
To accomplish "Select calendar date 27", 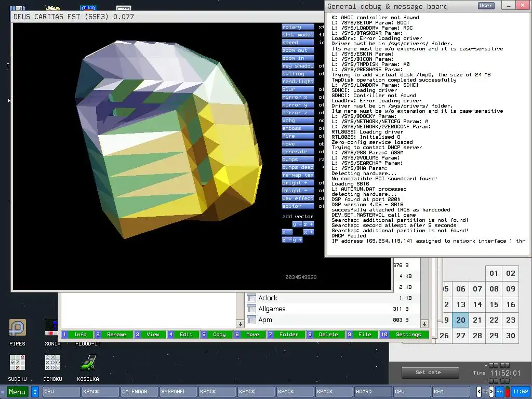I will tap(460, 336).
